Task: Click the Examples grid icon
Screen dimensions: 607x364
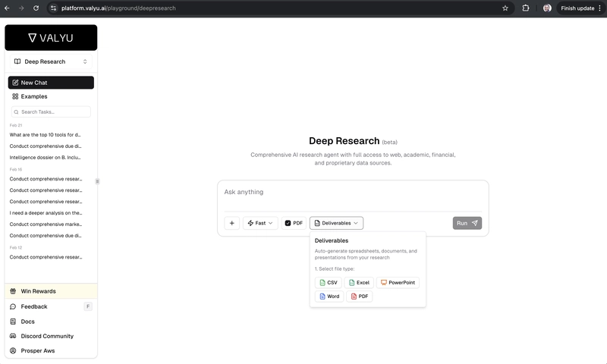Action: [15, 96]
